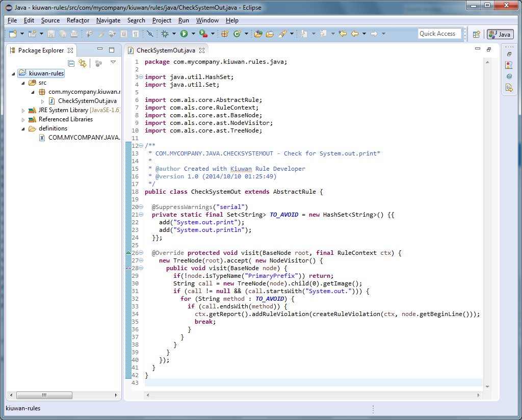The height and width of the screenshot is (420, 522).
Task: Open the Package Explorer View Menu triangle
Action: point(113,62)
